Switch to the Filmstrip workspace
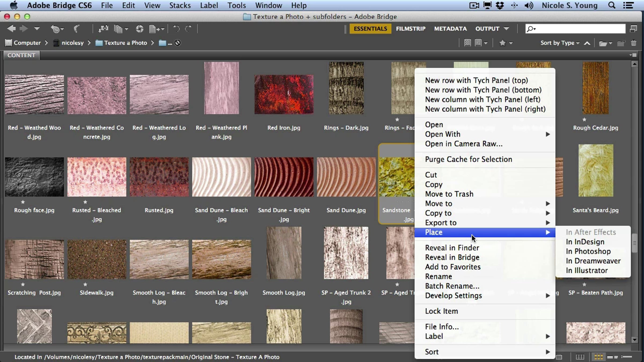 (411, 29)
